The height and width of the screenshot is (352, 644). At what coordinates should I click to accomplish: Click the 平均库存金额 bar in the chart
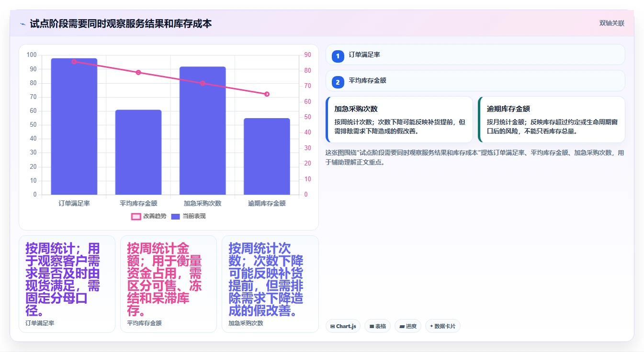tap(138, 152)
